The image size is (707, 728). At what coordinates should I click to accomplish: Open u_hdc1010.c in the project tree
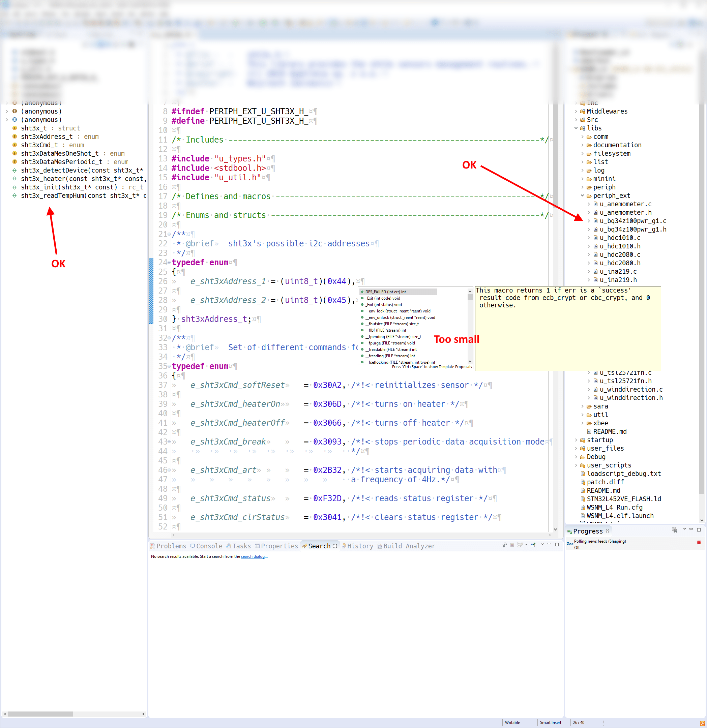pyautogui.click(x=620, y=238)
